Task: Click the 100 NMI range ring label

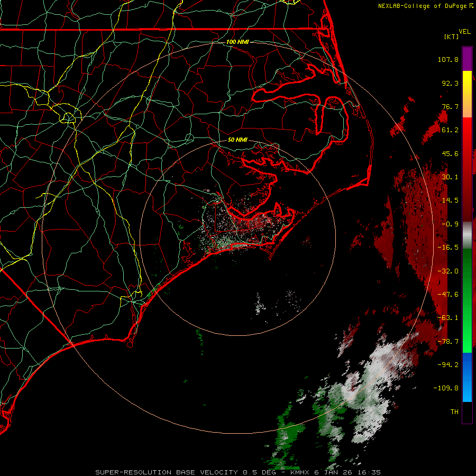Action: coord(237,42)
